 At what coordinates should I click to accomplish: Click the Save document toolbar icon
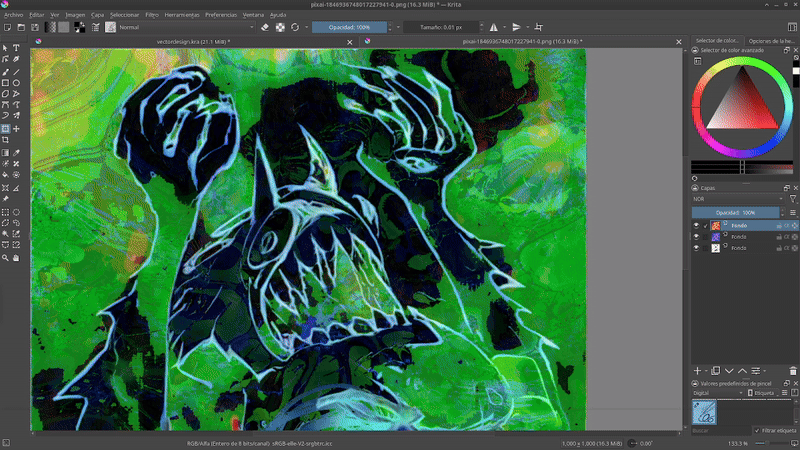tap(35, 27)
